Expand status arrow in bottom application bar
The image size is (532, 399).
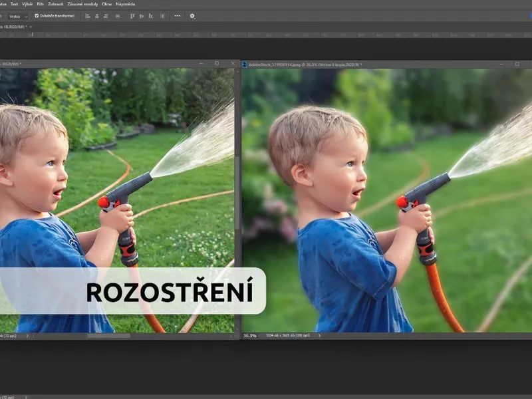25,396
